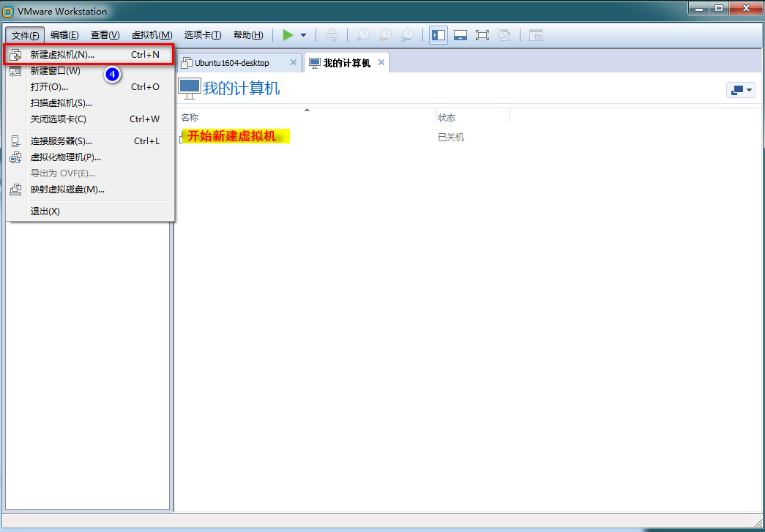This screenshot has width=765, height=532.
Task: Choose 打开(O)... menu entry
Action: [90, 87]
